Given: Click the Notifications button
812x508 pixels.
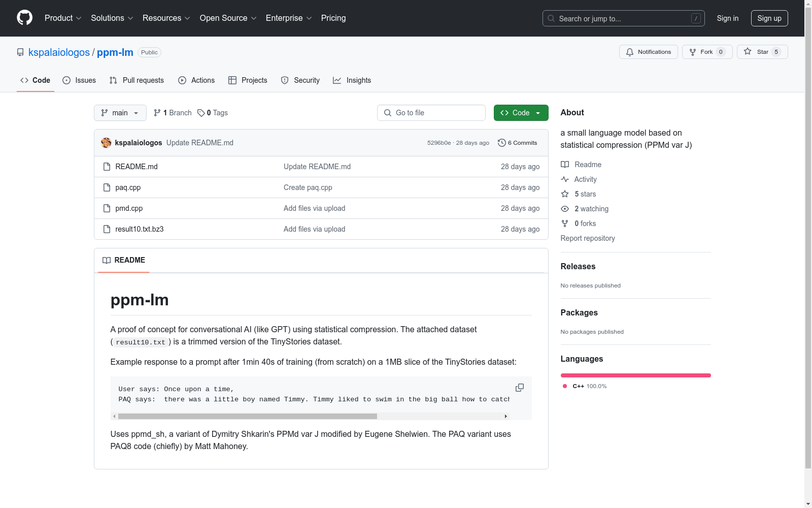Looking at the screenshot, I should (x=649, y=52).
